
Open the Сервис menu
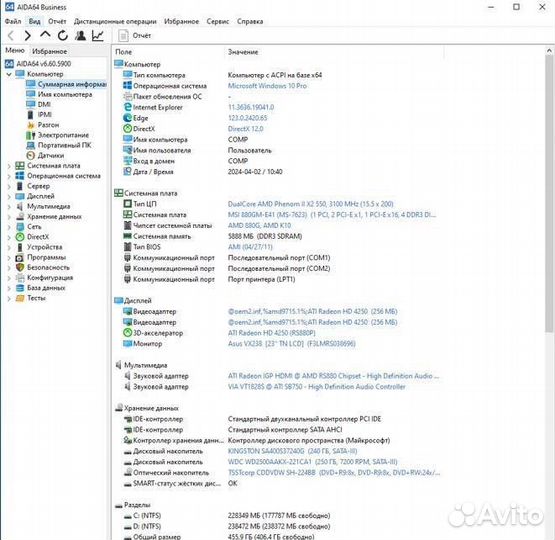click(218, 21)
